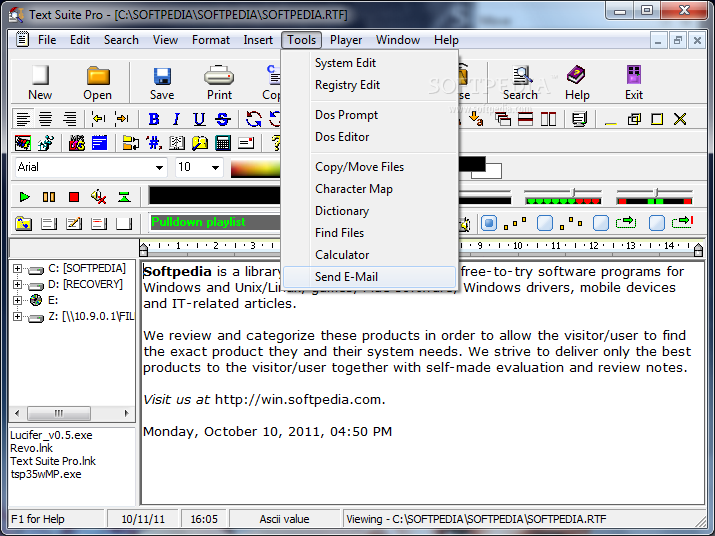Open the blue DOS editor notepad icon
The height and width of the screenshot is (536, 715).
click(x=99, y=143)
